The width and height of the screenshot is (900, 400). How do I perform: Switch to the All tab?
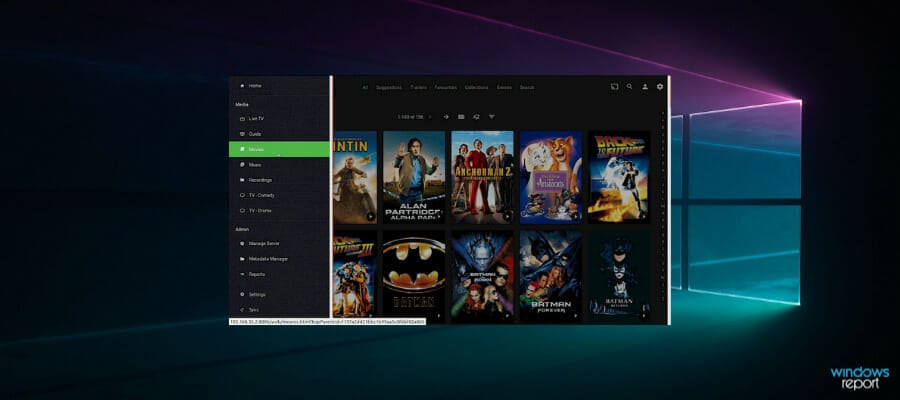pyautogui.click(x=365, y=88)
